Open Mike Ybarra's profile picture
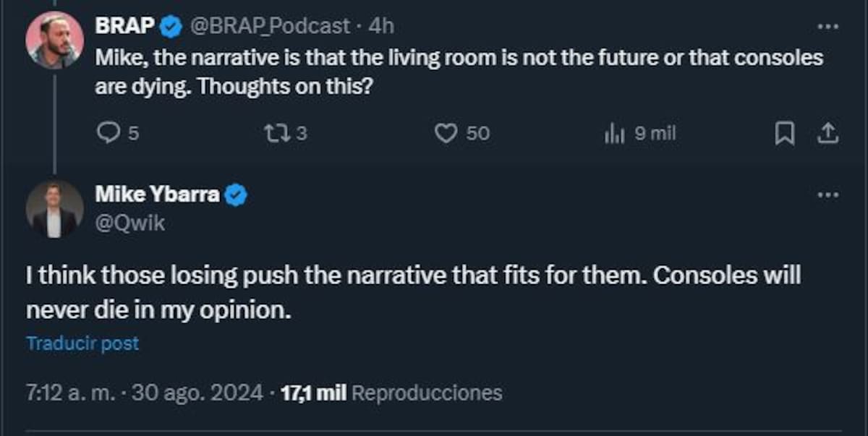Screen dimensions: 868x436 pos(55,208)
